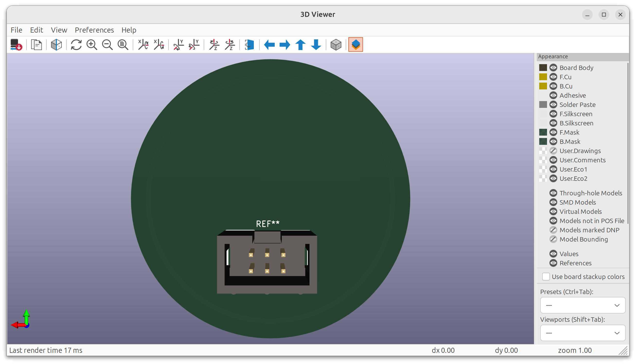Flip board view icon
The width and height of the screenshot is (636, 364).
tap(249, 45)
